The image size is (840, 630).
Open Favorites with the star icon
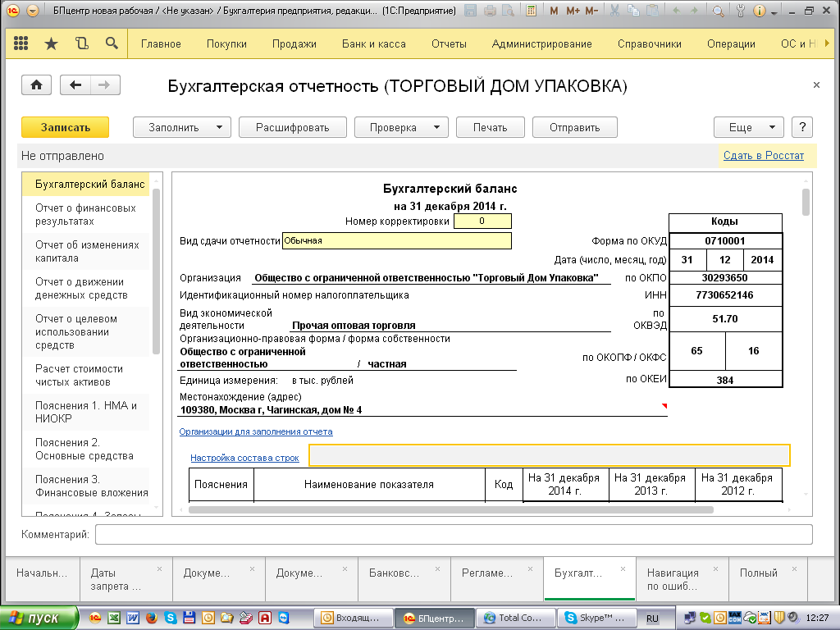[51, 44]
